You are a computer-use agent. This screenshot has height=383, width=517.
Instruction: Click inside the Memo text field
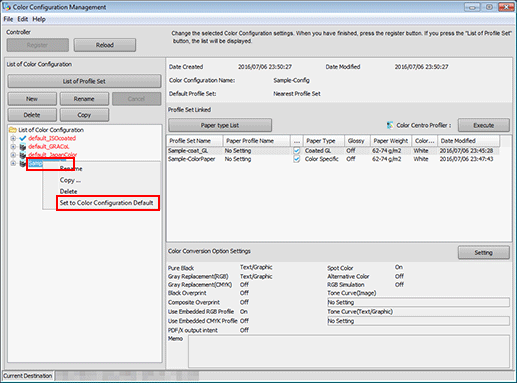[x=349, y=351]
